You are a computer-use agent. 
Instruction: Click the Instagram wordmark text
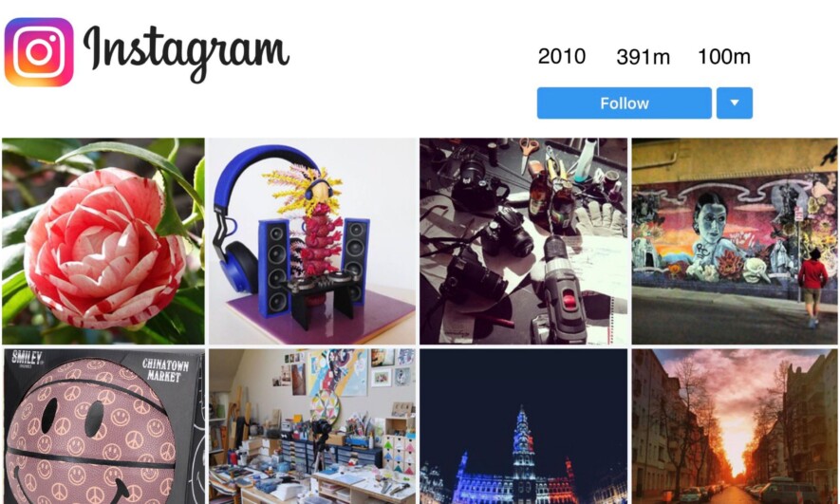point(186,53)
